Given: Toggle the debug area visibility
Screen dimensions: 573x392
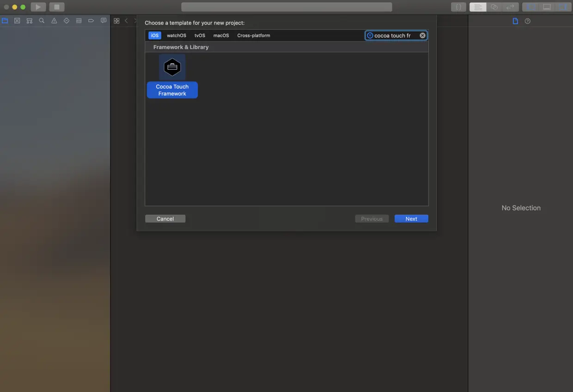Looking at the screenshot, I should 547,7.
